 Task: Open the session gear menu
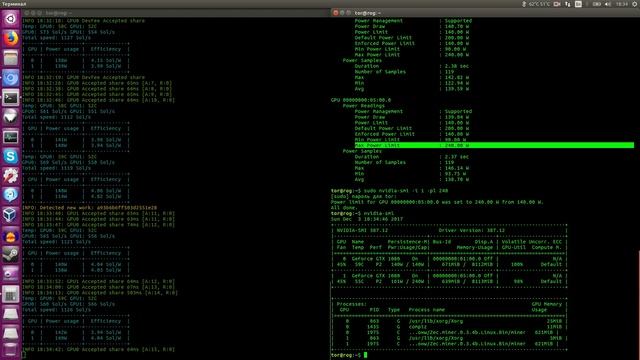pos(635,4)
